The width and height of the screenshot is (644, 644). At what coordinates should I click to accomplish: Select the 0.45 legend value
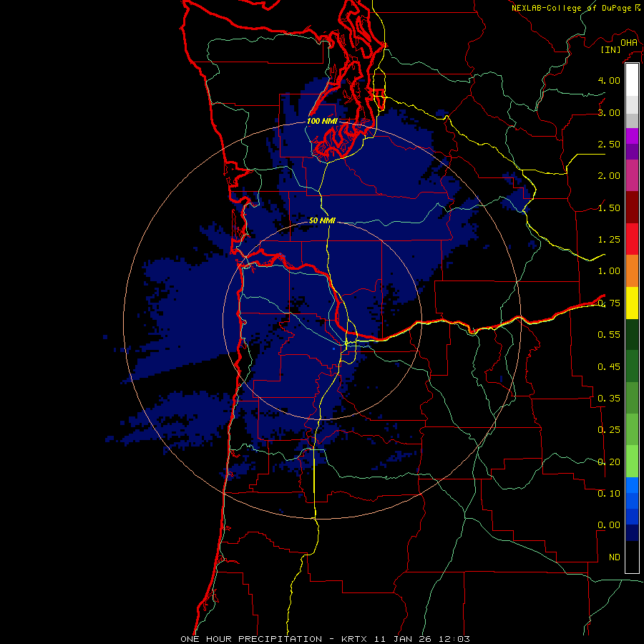(609, 366)
